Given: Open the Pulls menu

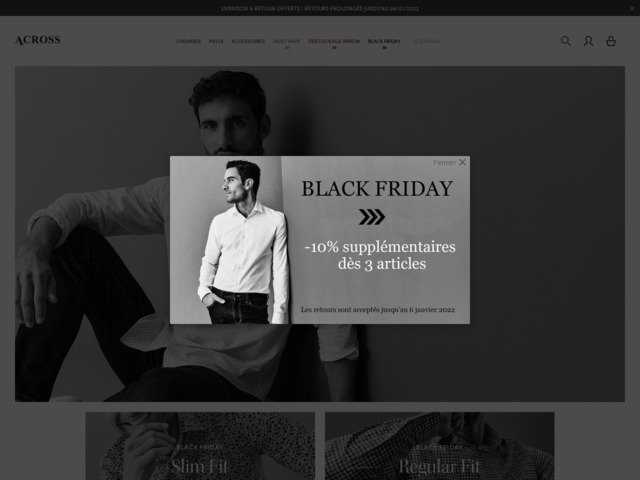Looking at the screenshot, I should (216, 41).
